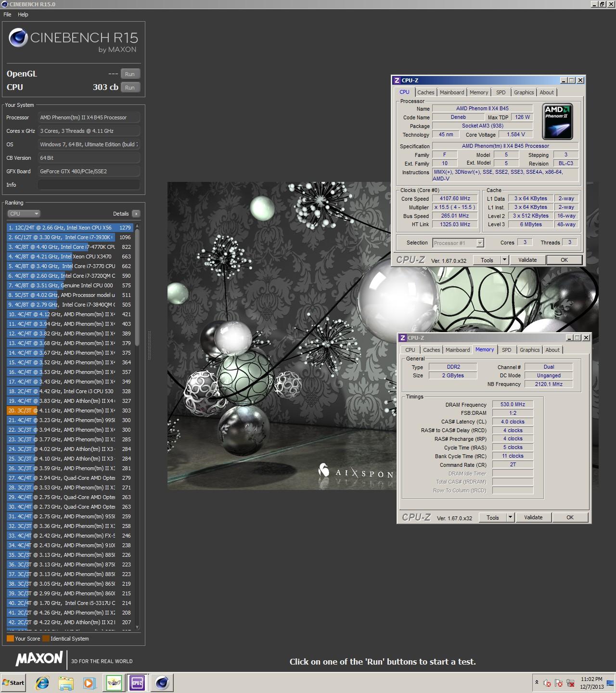Show hidden system tray icons arrow
616x693 pixels.
point(537,682)
